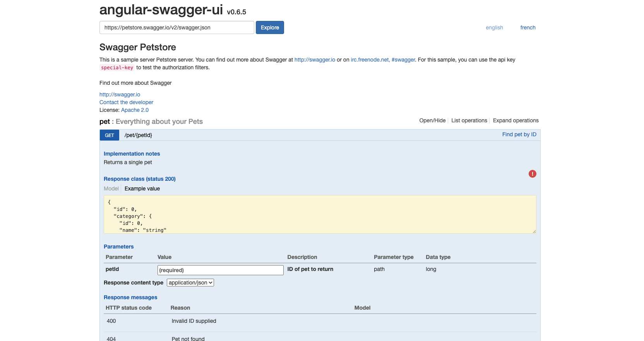Open the http://swagger.io link in description

pos(315,60)
